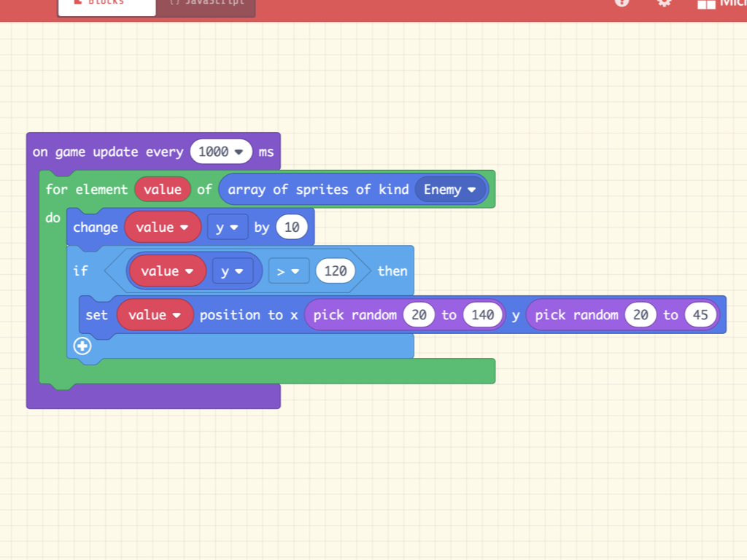The width and height of the screenshot is (747, 560).
Task: Select the 'position to x' text in set block
Action: coord(249,315)
